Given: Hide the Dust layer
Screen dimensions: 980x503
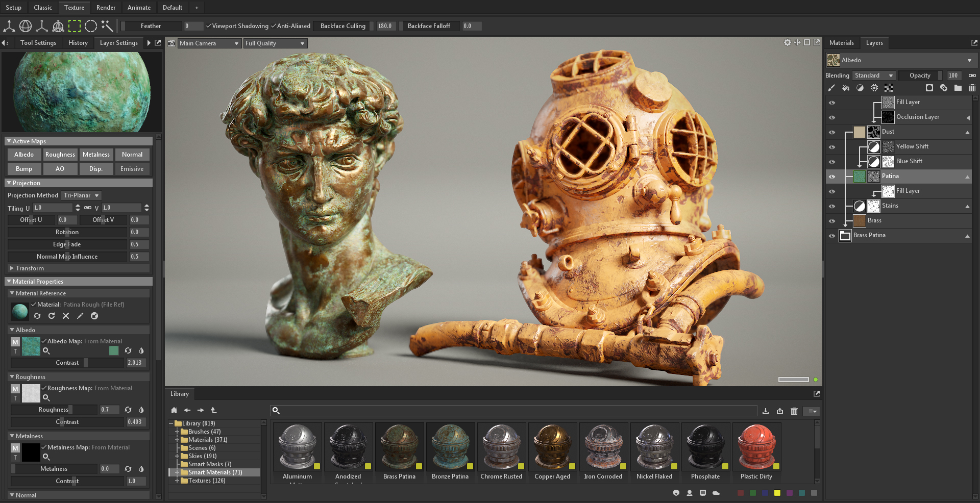Looking at the screenshot, I should (x=832, y=132).
